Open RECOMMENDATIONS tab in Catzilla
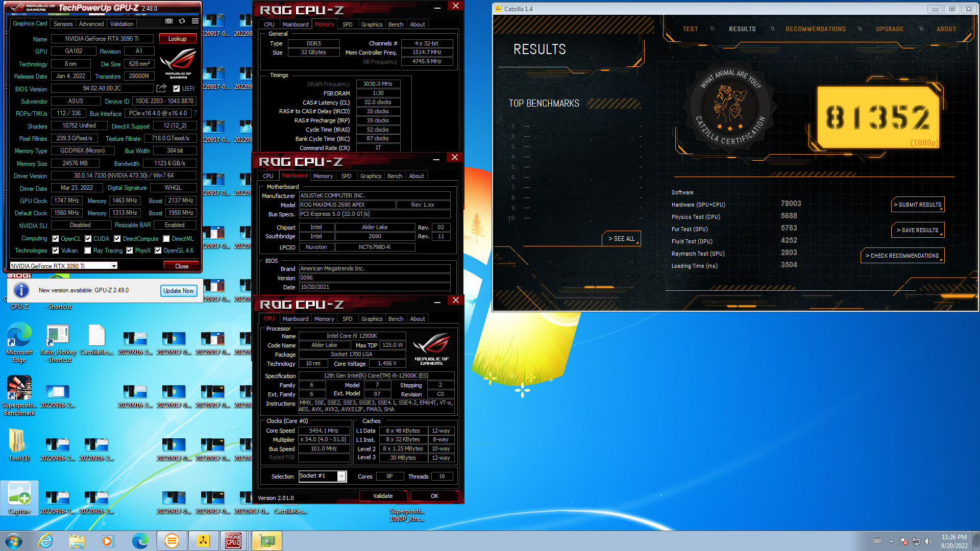980x551 pixels. 816,29
